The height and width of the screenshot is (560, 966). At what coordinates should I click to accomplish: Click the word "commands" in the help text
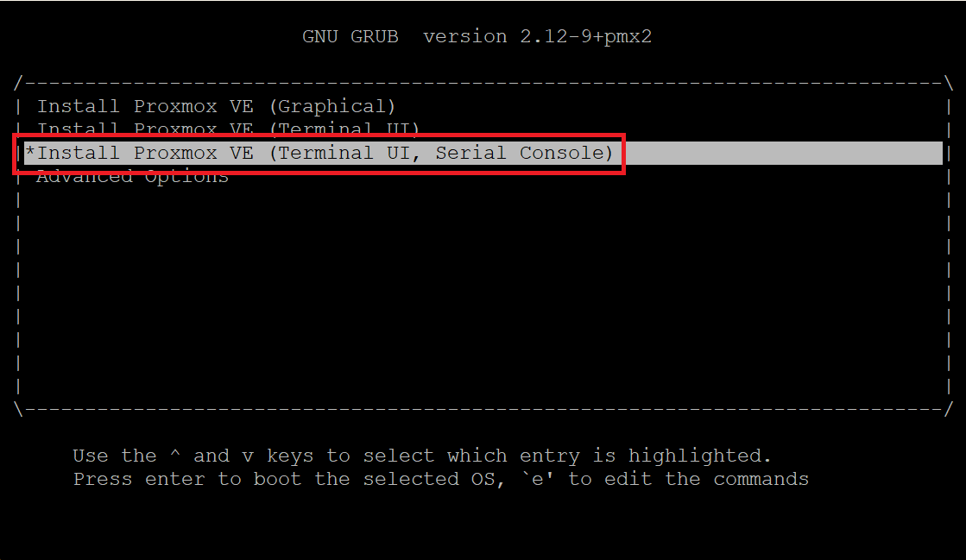[x=761, y=479]
